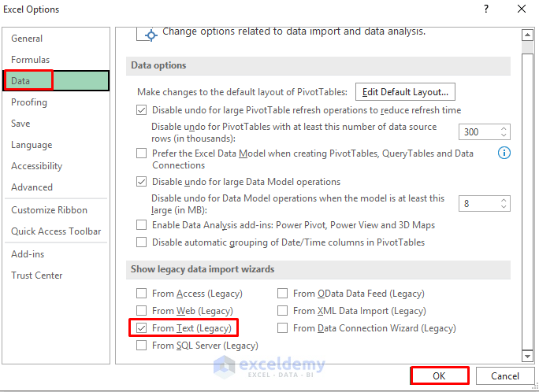Cancel the Excel Options dialog

(505, 376)
